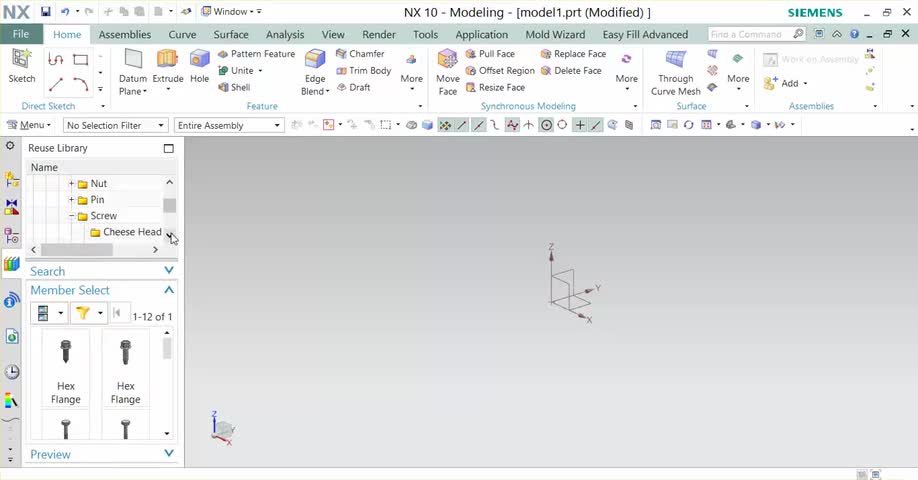The width and height of the screenshot is (918, 480).
Task: Select the first Hex Flange screw thumbnail
Action: click(x=66, y=370)
